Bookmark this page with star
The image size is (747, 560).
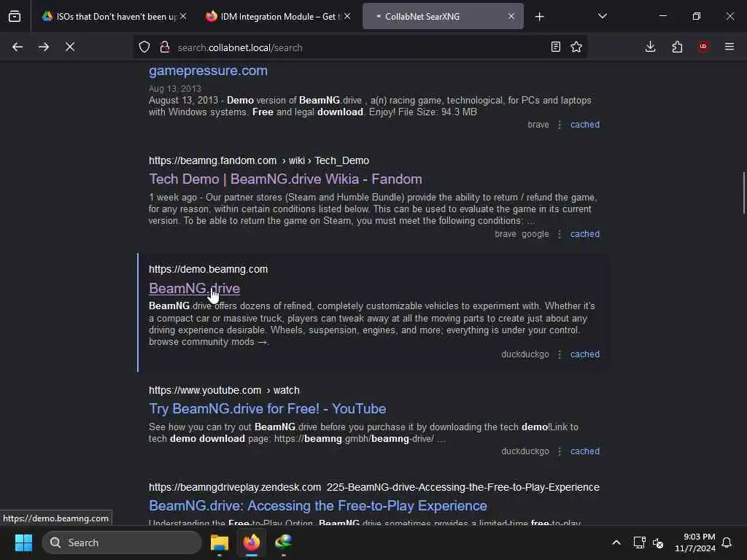click(576, 47)
